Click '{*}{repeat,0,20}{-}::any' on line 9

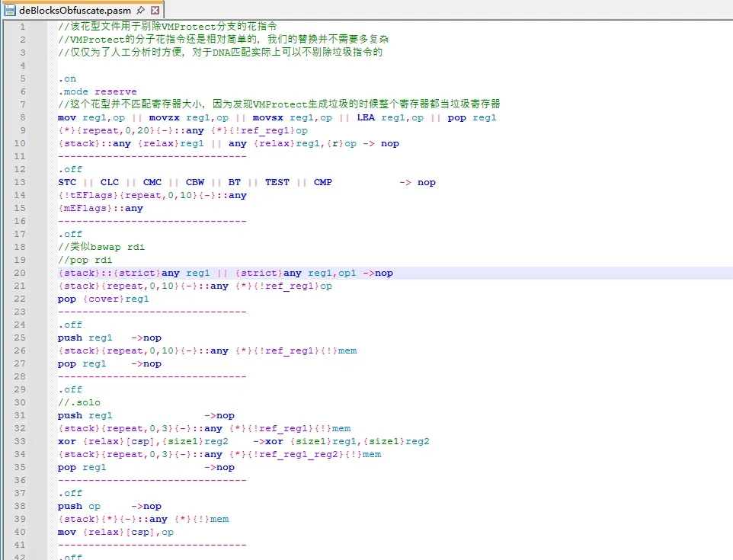(131, 130)
